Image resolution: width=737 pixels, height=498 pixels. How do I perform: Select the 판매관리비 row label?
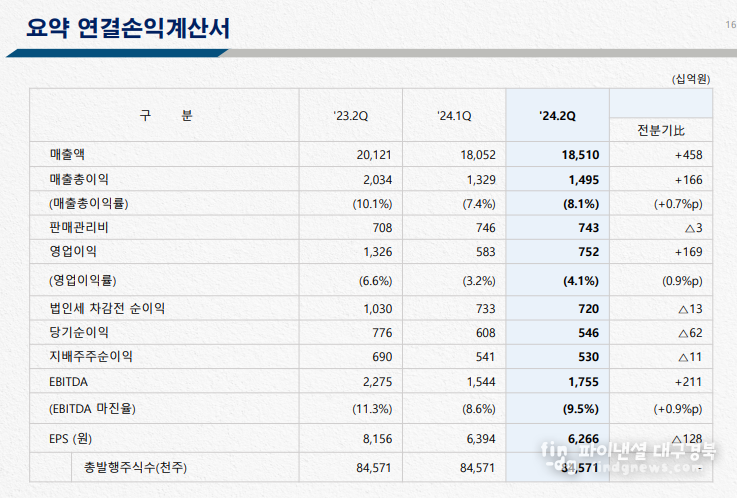(79, 227)
